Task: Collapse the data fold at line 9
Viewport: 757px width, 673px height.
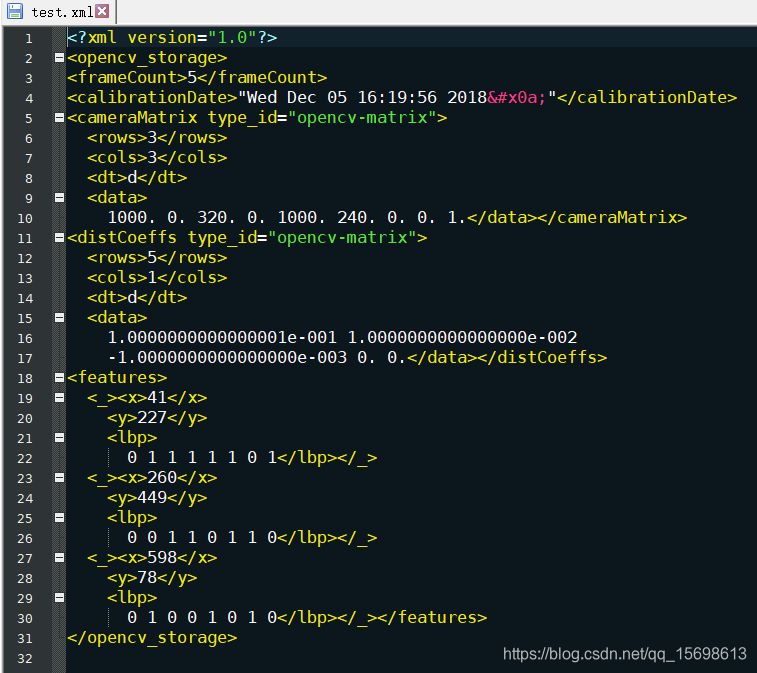Action: pyautogui.click(x=59, y=198)
